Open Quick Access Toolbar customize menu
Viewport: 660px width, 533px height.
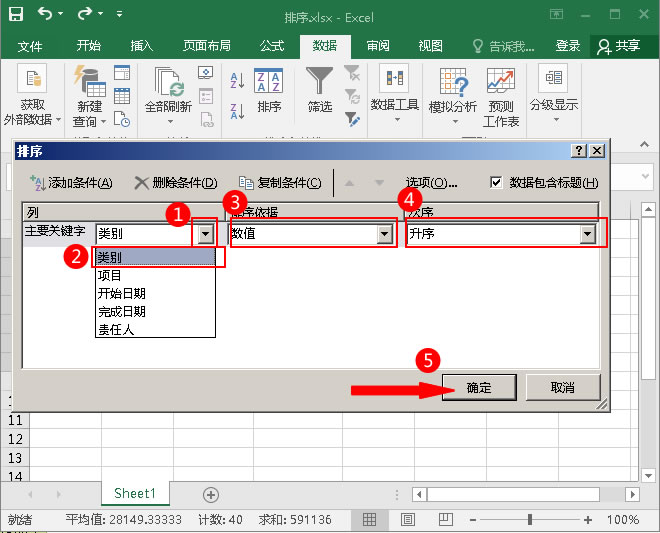[x=120, y=14]
